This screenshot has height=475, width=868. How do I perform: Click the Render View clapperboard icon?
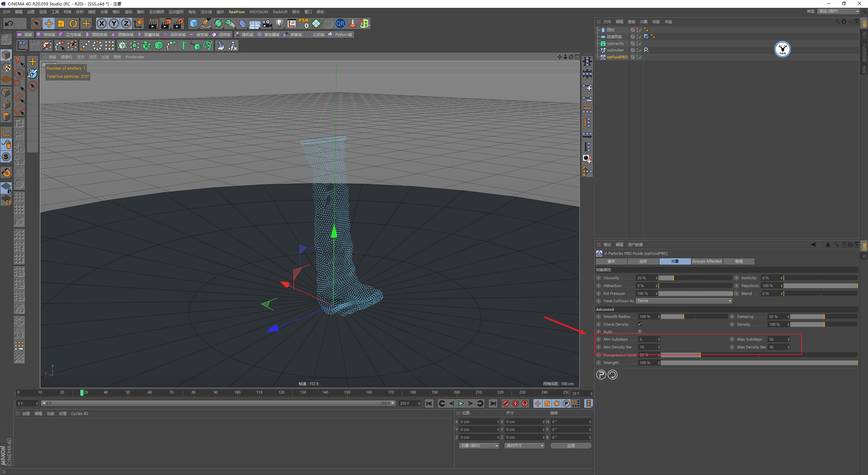click(x=153, y=23)
